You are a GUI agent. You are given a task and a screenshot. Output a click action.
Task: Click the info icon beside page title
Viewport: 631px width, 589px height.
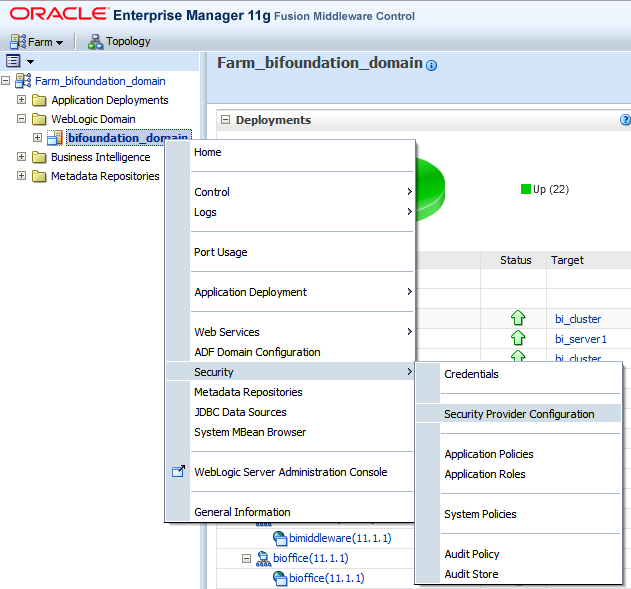[431, 65]
